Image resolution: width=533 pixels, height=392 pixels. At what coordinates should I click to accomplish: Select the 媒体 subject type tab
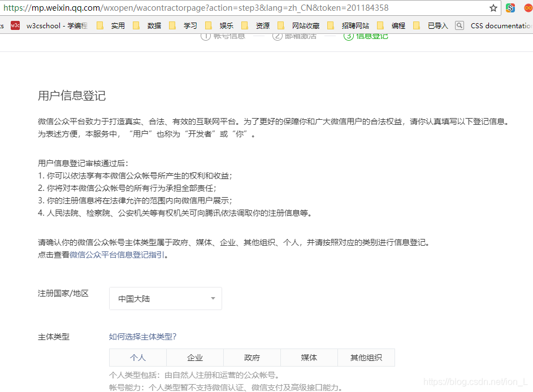click(309, 358)
